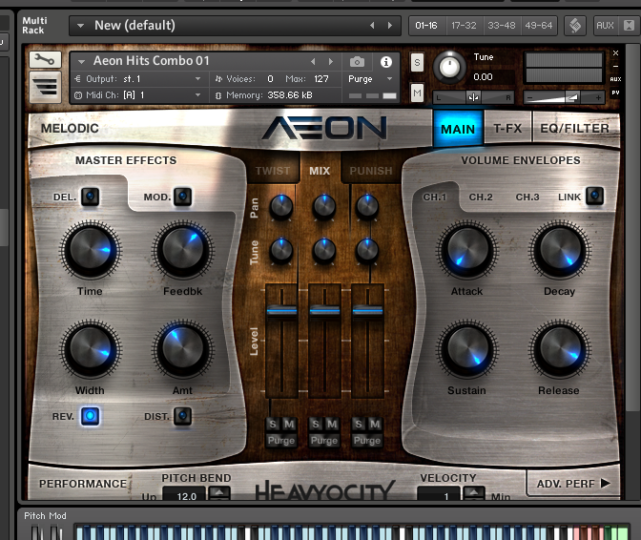Image resolution: width=641 pixels, height=540 pixels.
Task: Toggle the DEL. delay effect switch
Action: click(90, 197)
